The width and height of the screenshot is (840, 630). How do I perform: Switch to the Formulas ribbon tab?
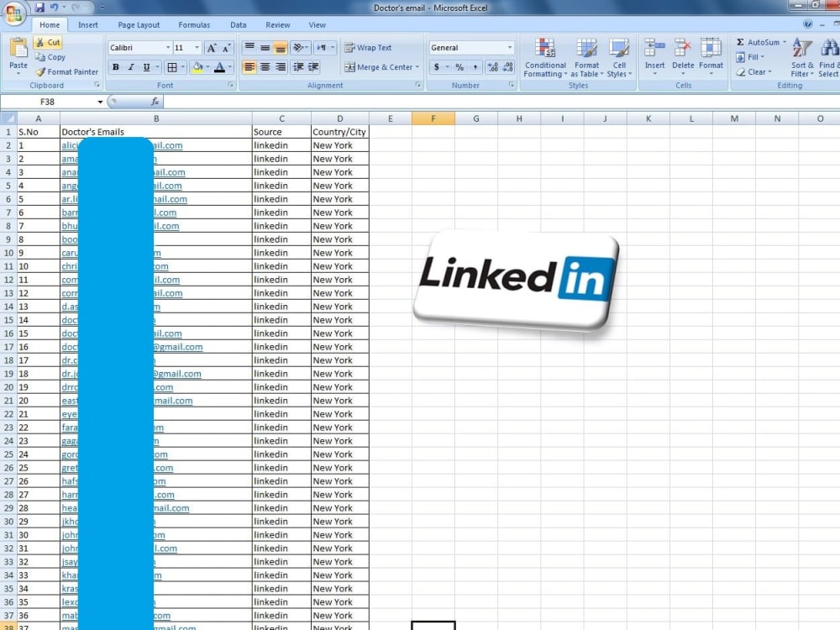pos(194,24)
